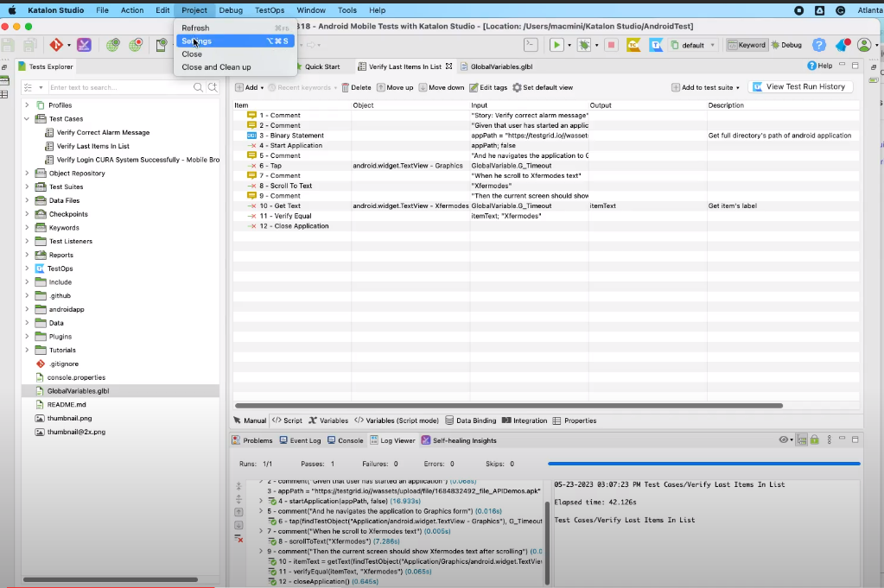
Task: Open the default profile dropdown
Action: [693, 45]
